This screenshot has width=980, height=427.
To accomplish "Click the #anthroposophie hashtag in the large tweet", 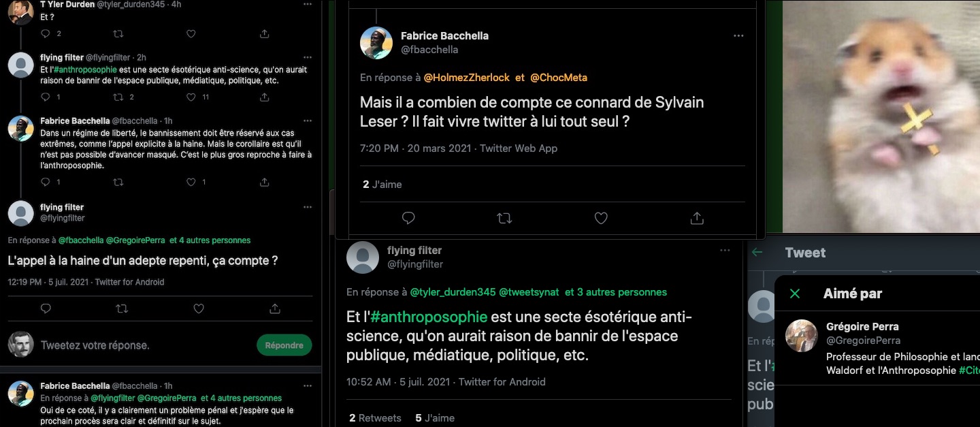I will [x=429, y=317].
